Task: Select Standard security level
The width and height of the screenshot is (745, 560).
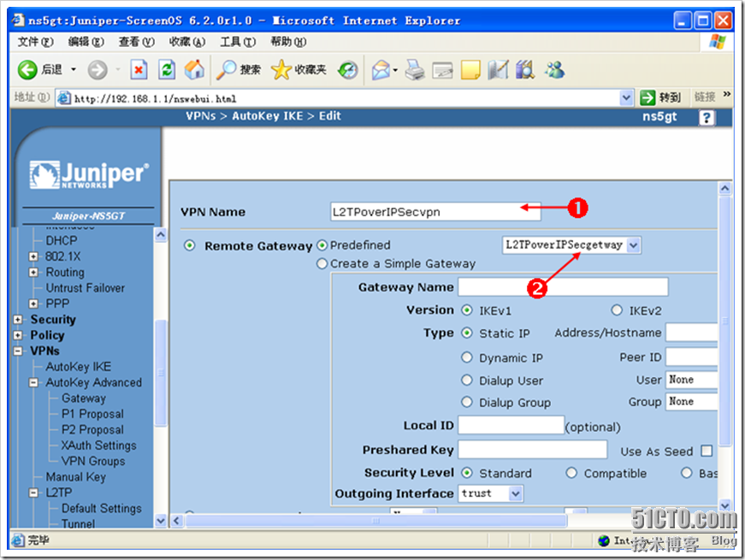Action: pyautogui.click(x=467, y=473)
